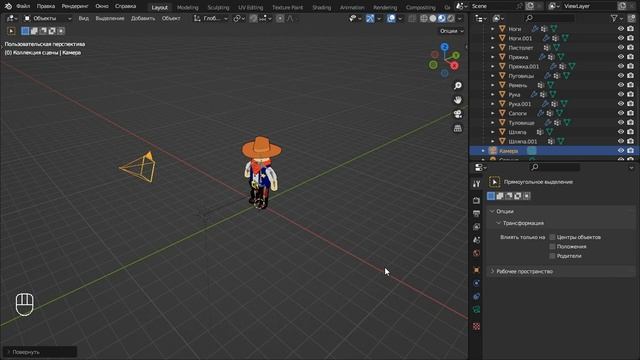This screenshot has height=360, width=640.
Task: Switch to solid viewport shading
Action: click(x=433, y=18)
